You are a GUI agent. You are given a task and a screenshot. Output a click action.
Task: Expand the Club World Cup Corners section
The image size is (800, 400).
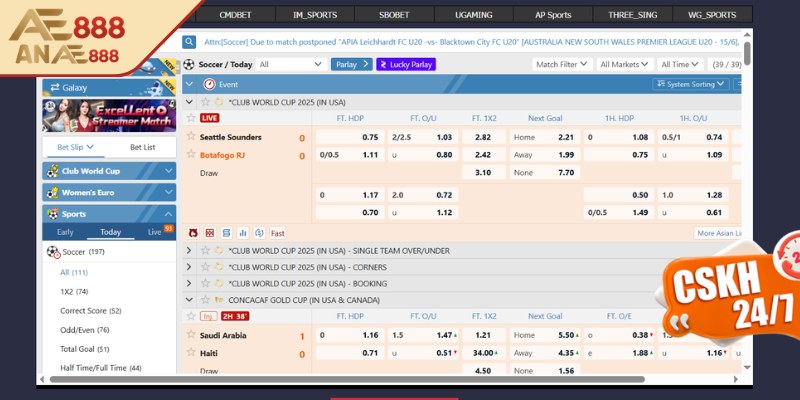(x=189, y=267)
